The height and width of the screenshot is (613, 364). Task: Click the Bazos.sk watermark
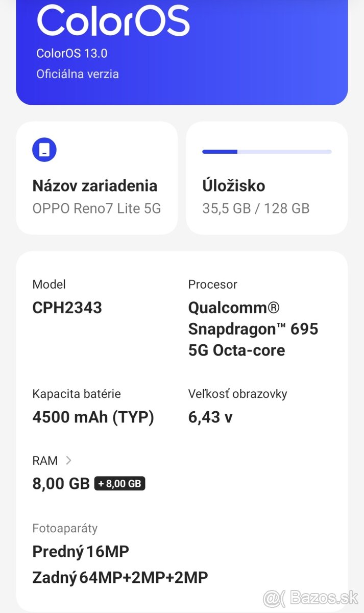310,598
